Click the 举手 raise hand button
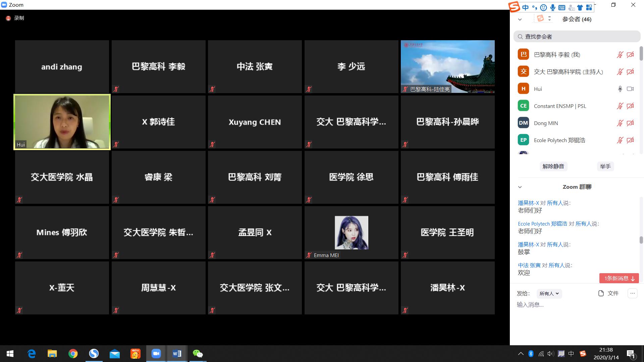Viewport: 644px width, 362px height. tap(605, 166)
